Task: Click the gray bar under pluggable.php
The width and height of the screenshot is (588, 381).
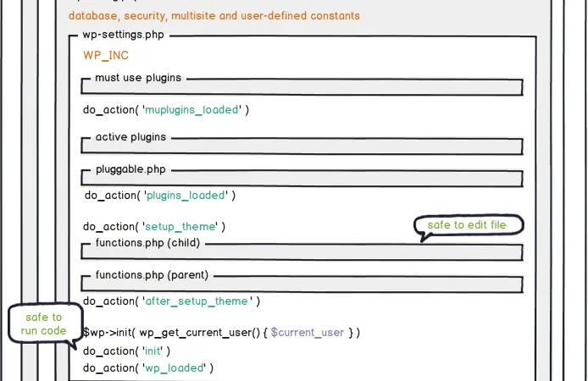Action: tap(302, 179)
